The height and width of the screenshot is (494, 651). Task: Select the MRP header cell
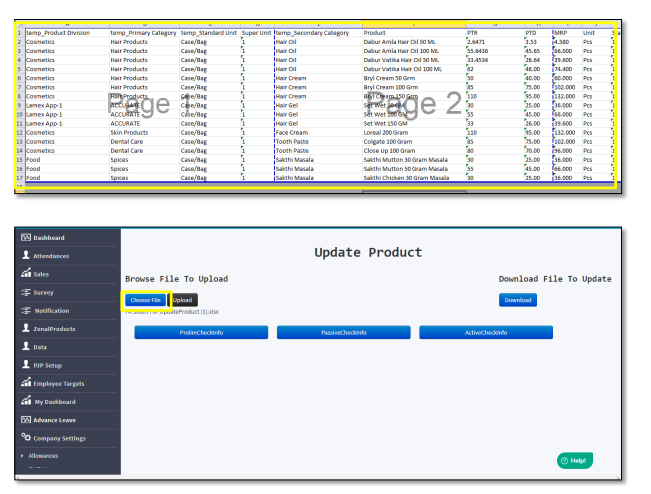568,33
